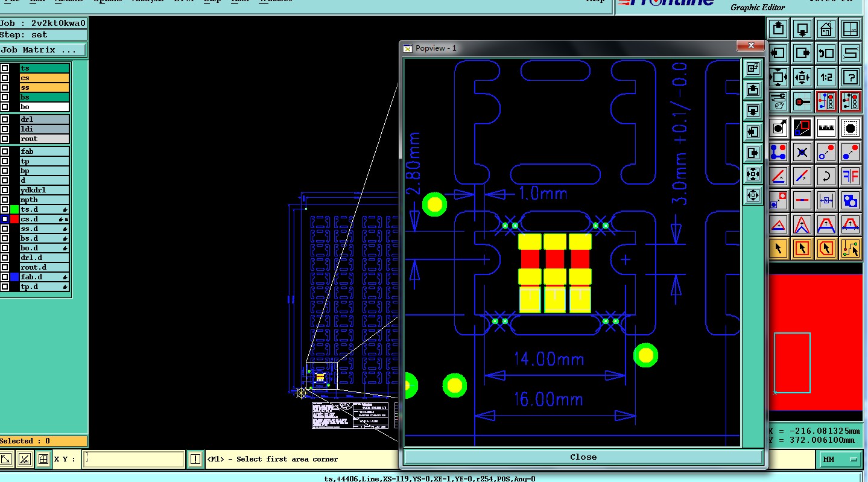
Task: Select the plain arrow pointer tool
Action: point(778,248)
